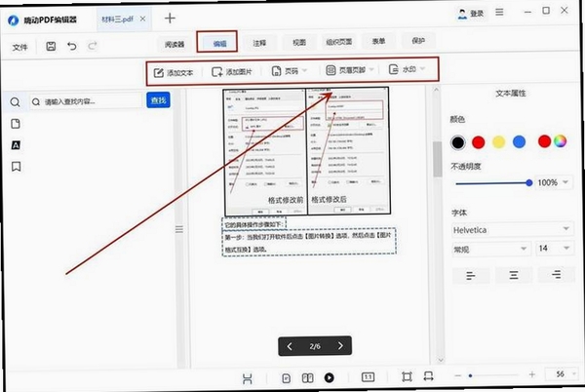Image resolution: width=585 pixels, height=392 pixels.
Task: Open the opacity 100% dropdown
Action: [x=565, y=182]
